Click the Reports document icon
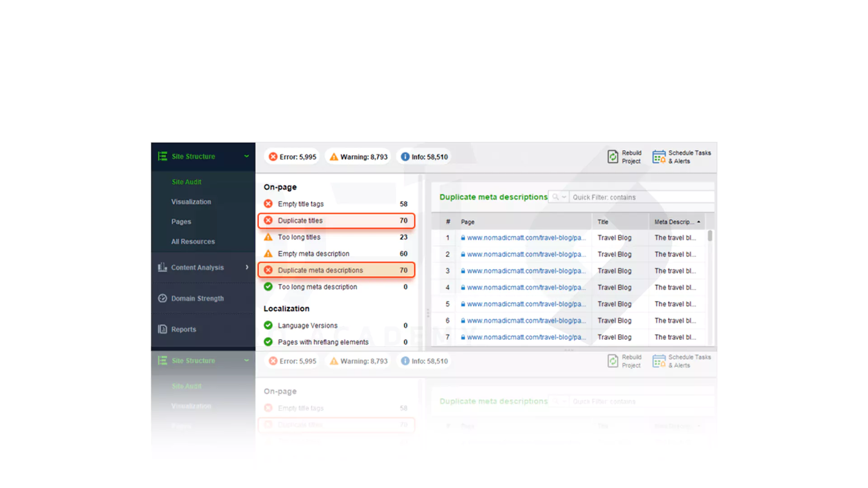Viewport: 868px width, 488px height. (162, 329)
